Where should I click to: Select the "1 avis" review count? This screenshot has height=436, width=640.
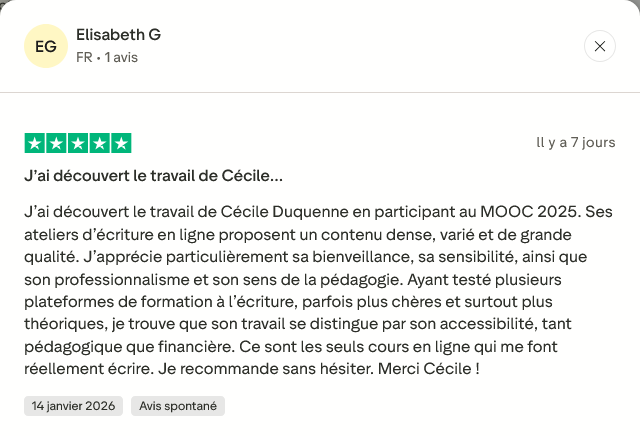pos(120,58)
